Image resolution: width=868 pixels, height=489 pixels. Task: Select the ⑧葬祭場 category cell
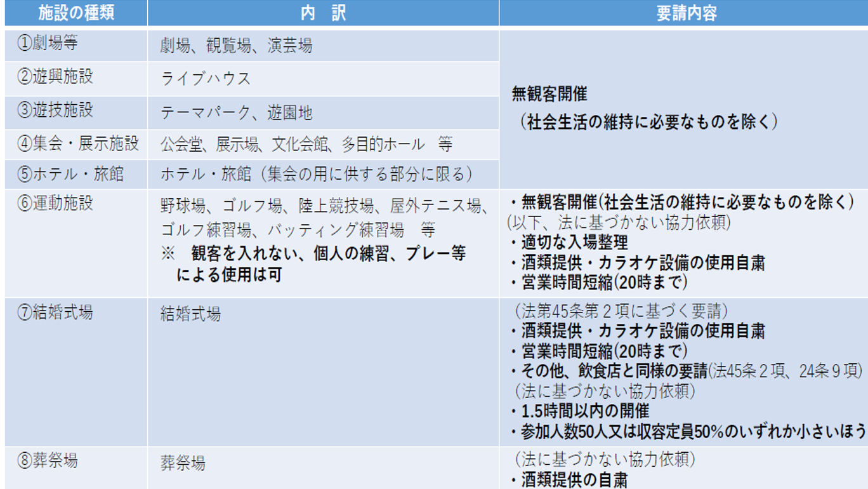[x=76, y=468]
